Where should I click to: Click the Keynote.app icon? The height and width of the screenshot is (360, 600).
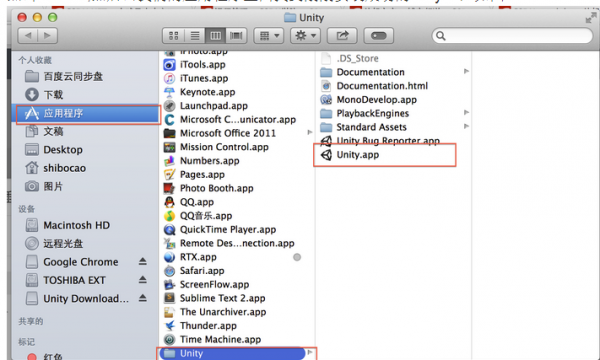tap(169, 92)
